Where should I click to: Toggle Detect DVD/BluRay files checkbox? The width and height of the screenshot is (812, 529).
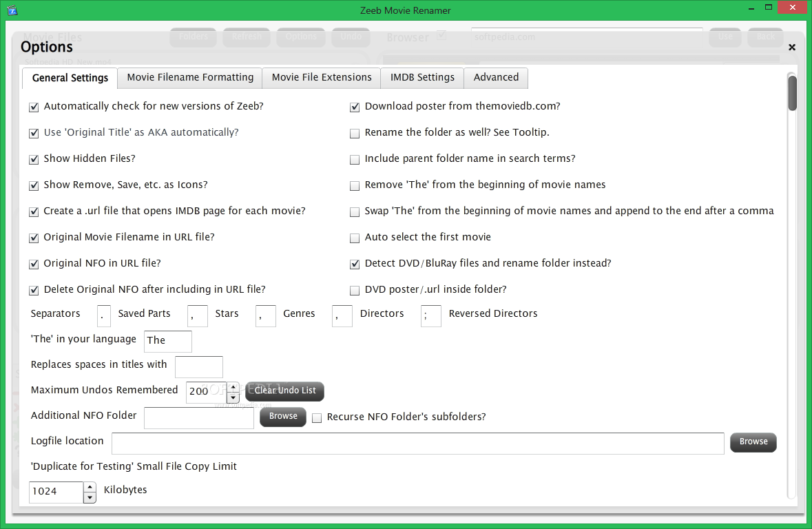tap(355, 264)
